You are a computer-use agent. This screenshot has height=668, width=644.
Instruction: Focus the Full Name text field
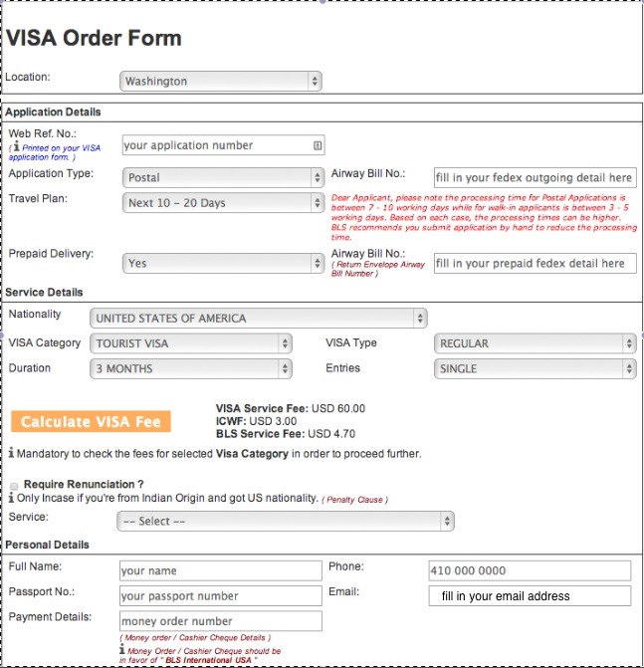(x=220, y=571)
